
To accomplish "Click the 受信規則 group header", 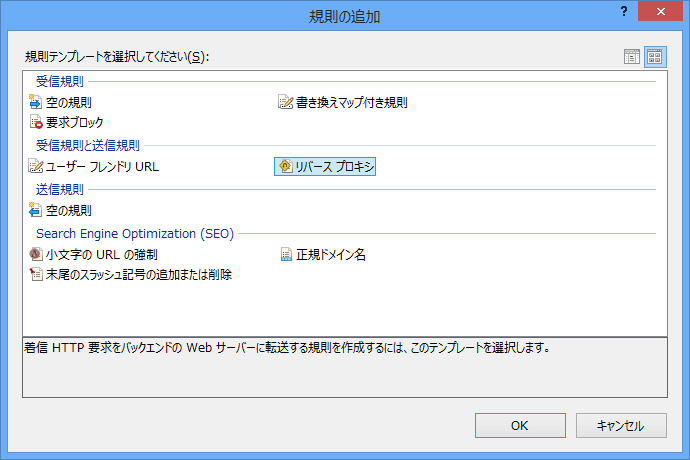I will tap(60, 81).
